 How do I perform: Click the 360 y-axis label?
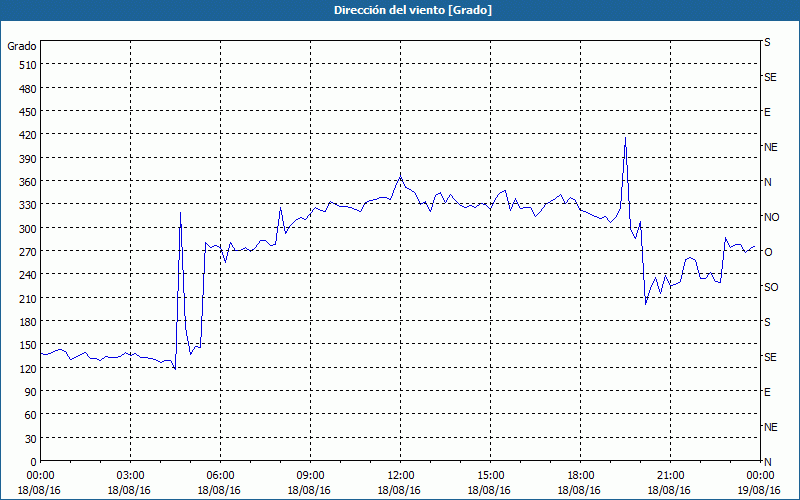point(28,182)
